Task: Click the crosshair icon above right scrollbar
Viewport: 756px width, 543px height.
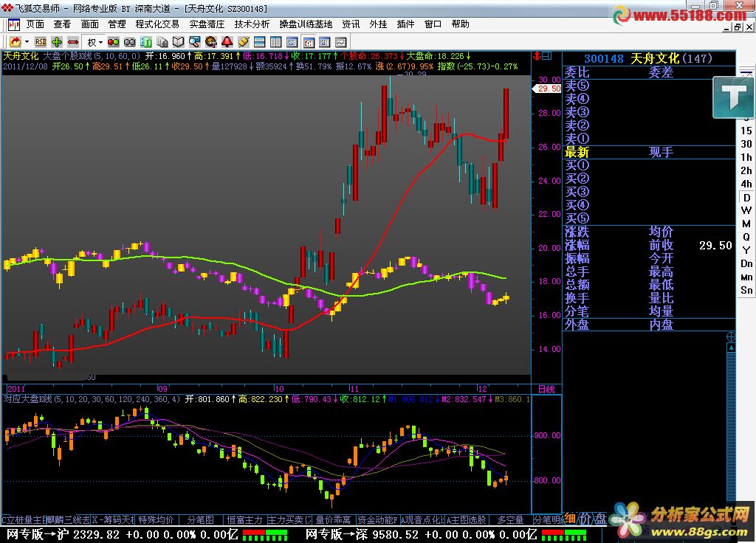Action: (x=731, y=336)
